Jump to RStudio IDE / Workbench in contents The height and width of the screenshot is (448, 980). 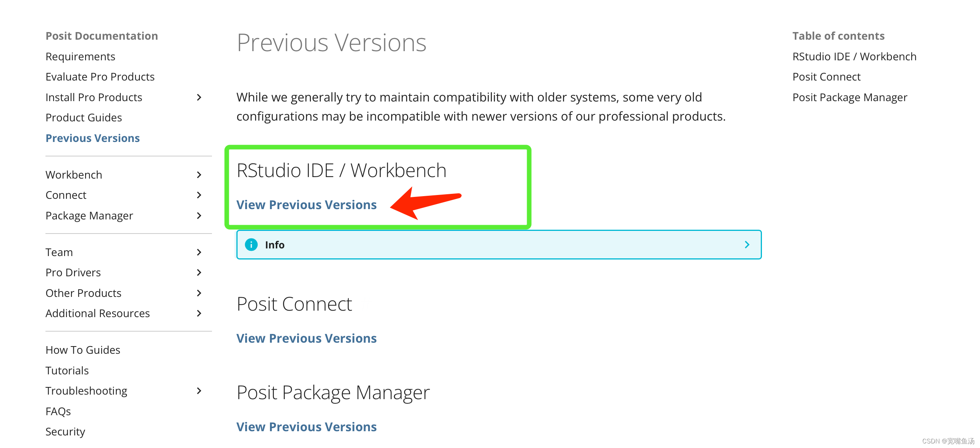tap(854, 56)
